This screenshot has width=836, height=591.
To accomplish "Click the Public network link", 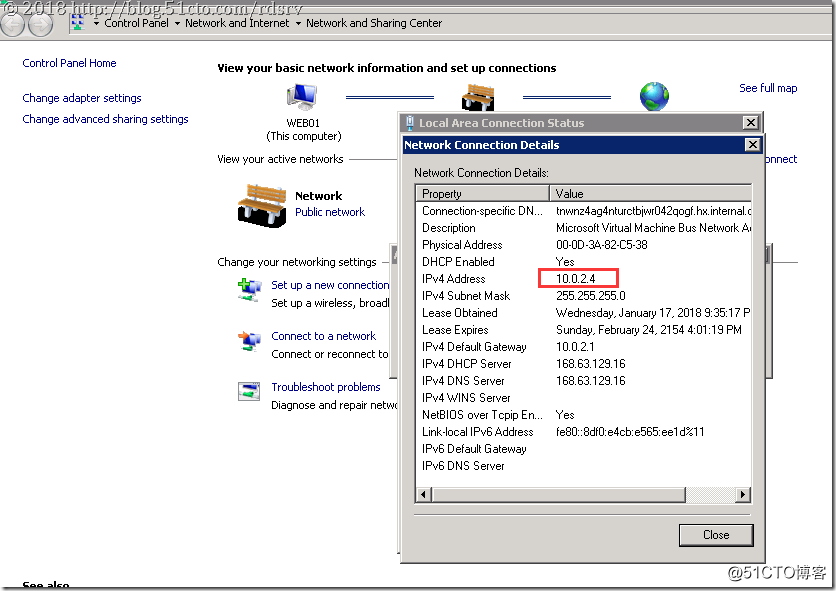I will [x=330, y=212].
